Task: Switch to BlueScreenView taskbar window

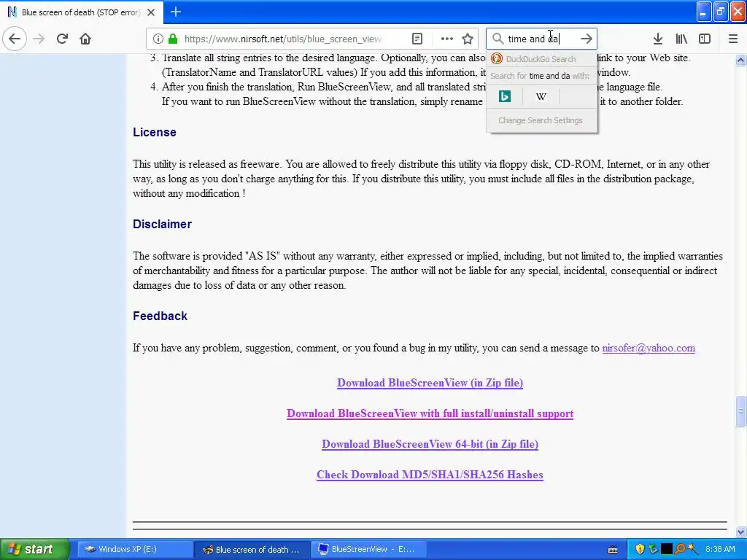Action: point(368,550)
